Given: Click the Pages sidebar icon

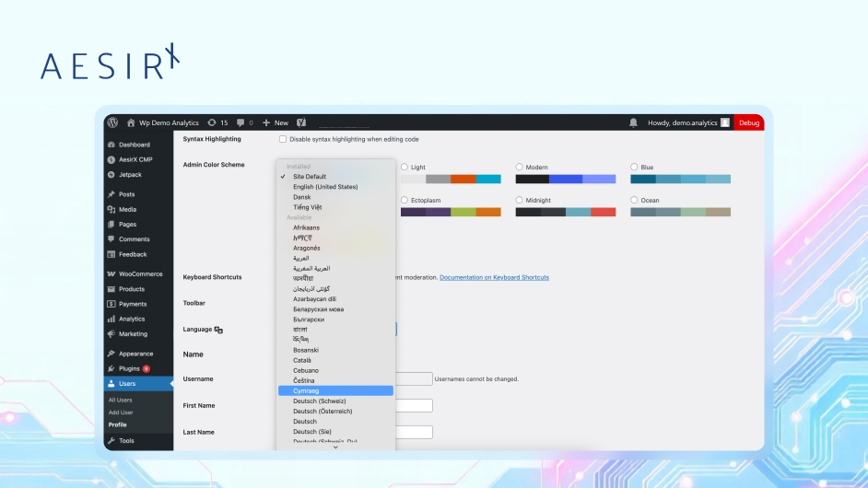Looking at the screenshot, I should coord(111,224).
